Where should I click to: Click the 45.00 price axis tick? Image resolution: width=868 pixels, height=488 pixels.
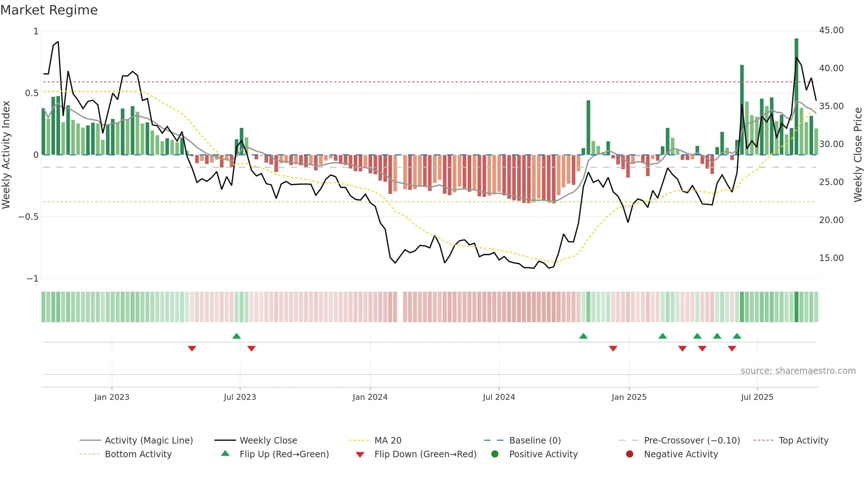[831, 30]
